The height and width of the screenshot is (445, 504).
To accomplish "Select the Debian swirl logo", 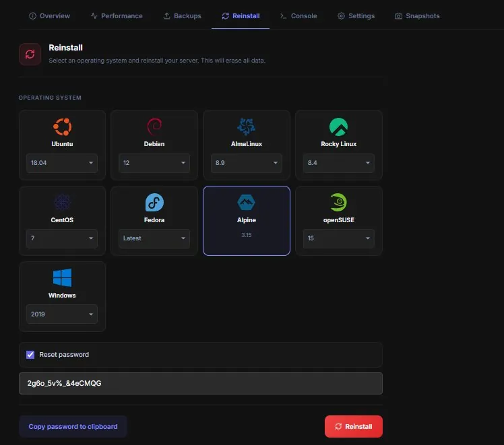I will point(154,127).
